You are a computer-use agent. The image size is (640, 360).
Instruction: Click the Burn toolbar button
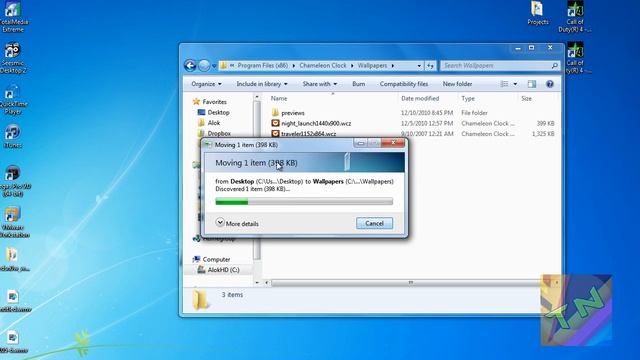pos(358,84)
